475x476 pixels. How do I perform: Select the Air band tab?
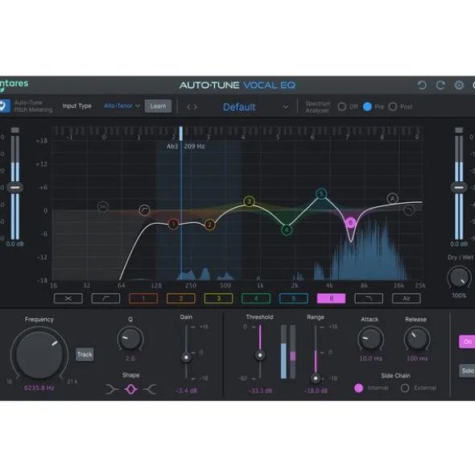pyautogui.click(x=407, y=299)
